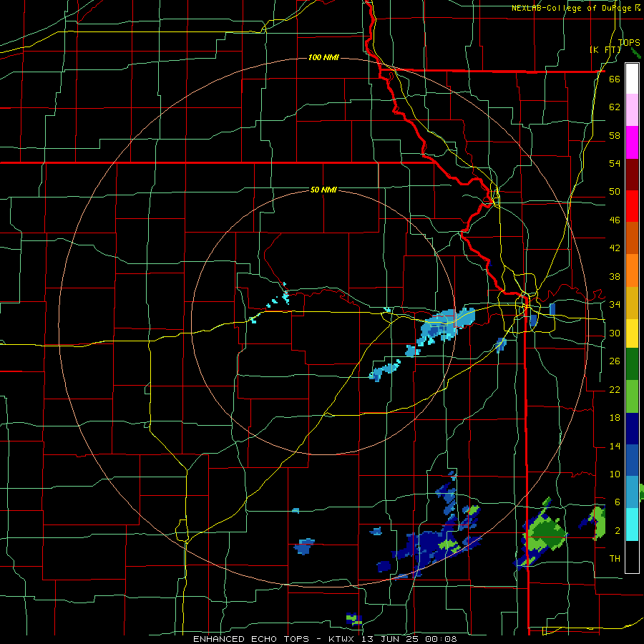Select the bright red legend swatch
Viewport: 644px width, 644px height.
632,206
